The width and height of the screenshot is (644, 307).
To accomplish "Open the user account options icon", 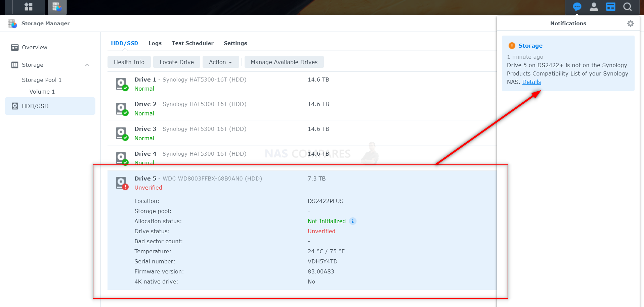I will pos(594,7).
